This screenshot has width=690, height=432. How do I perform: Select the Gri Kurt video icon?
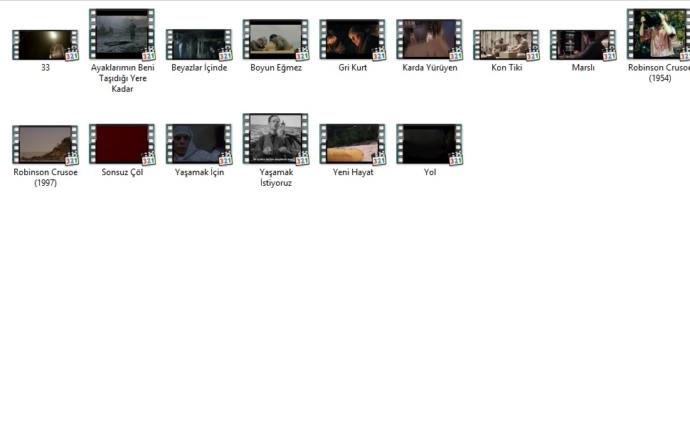pyautogui.click(x=352, y=40)
